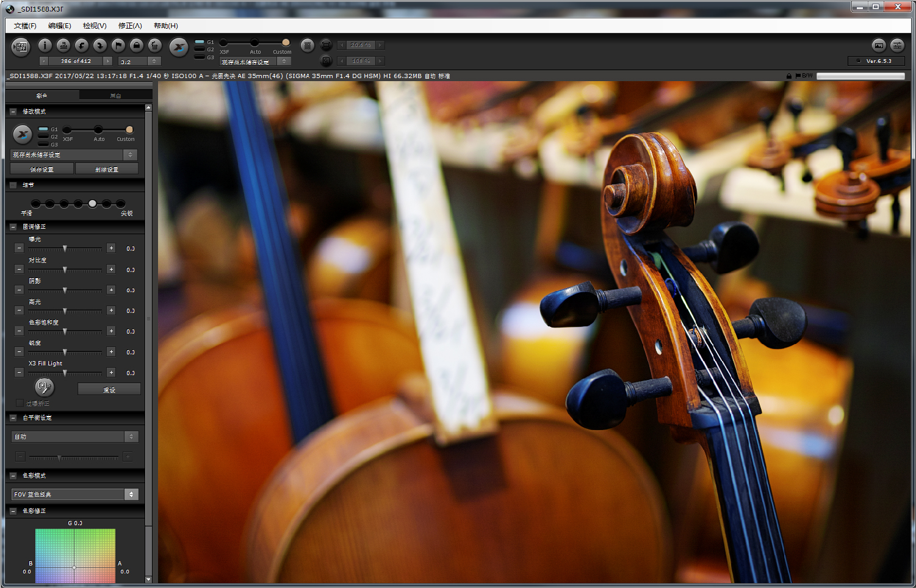This screenshot has height=588, width=916.
Task: Click the 保存设置 button
Action: tap(41, 169)
